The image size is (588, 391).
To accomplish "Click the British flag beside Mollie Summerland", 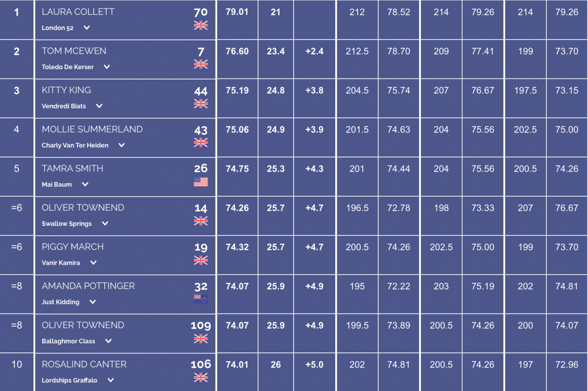I will point(200,143).
